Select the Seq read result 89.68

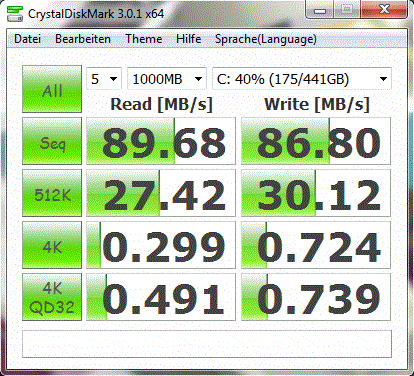[x=161, y=141]
